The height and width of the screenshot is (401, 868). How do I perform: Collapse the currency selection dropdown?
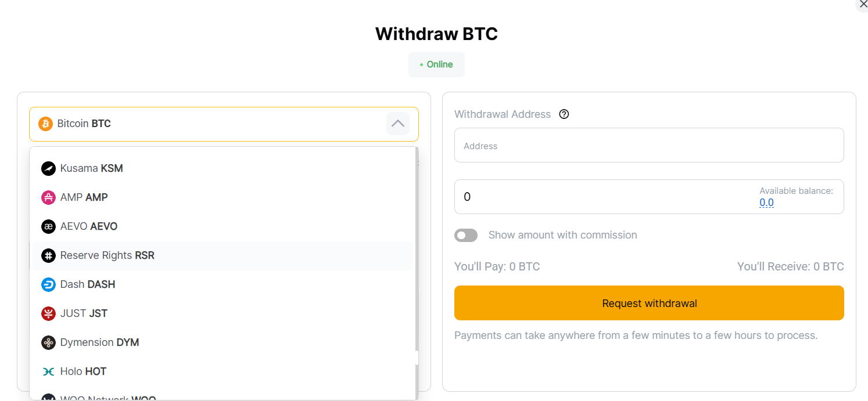[398, 124]
